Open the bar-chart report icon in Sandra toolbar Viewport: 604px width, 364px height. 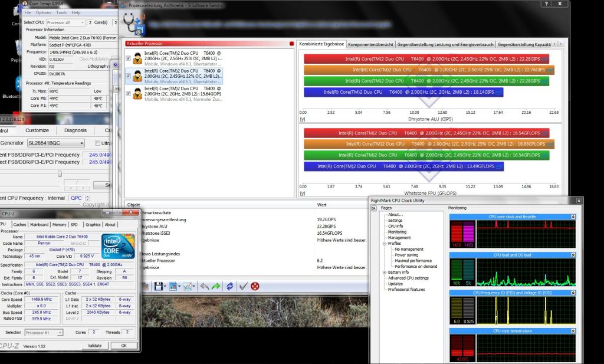pos(173,286)
